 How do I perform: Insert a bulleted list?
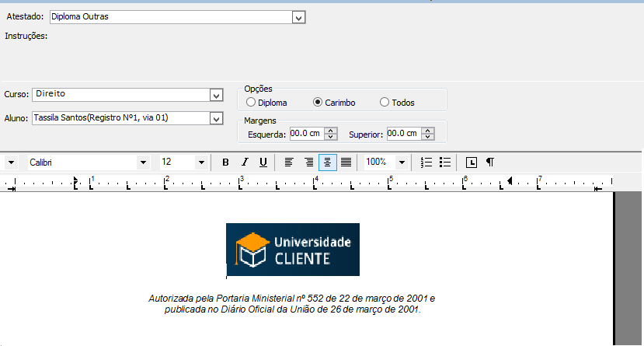tap(445, 163)
